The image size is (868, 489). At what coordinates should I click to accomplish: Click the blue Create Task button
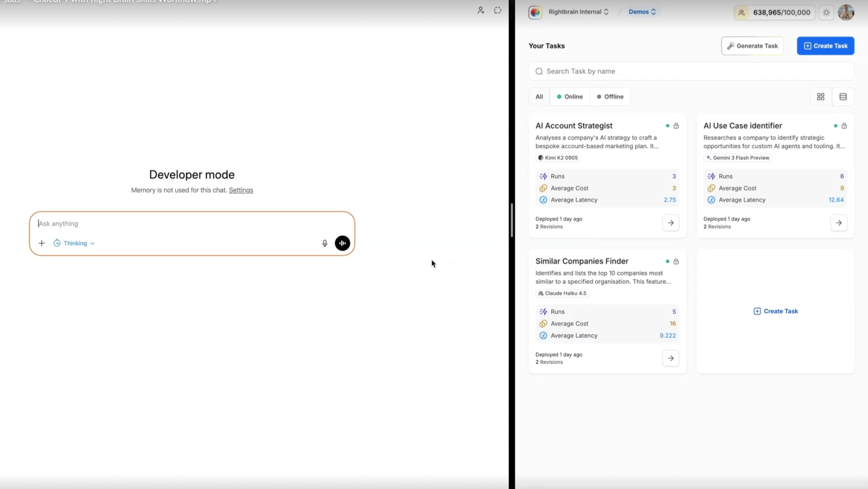point(825,46)
